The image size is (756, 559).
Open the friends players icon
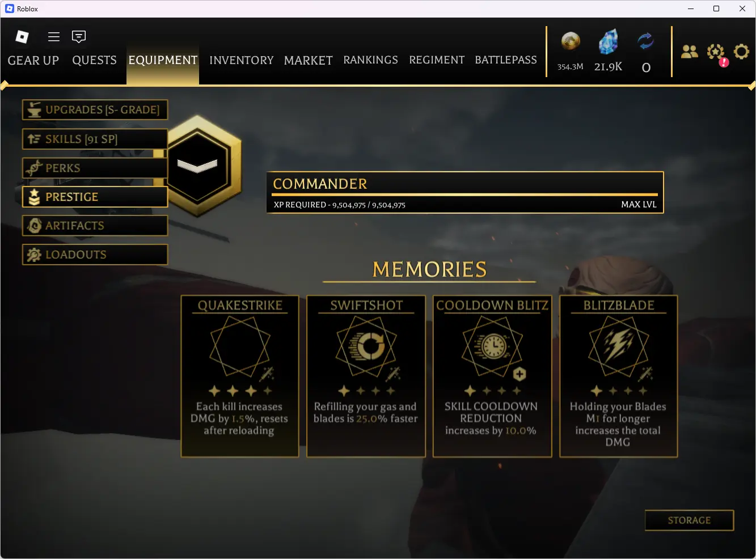(690, 52)
